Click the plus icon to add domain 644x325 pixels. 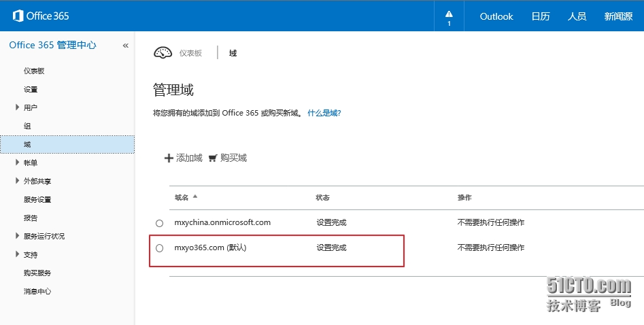click(x=169, y=158)
